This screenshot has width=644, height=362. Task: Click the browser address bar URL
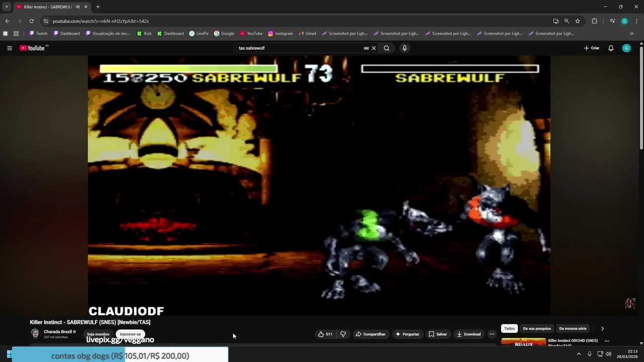(101, 21)
